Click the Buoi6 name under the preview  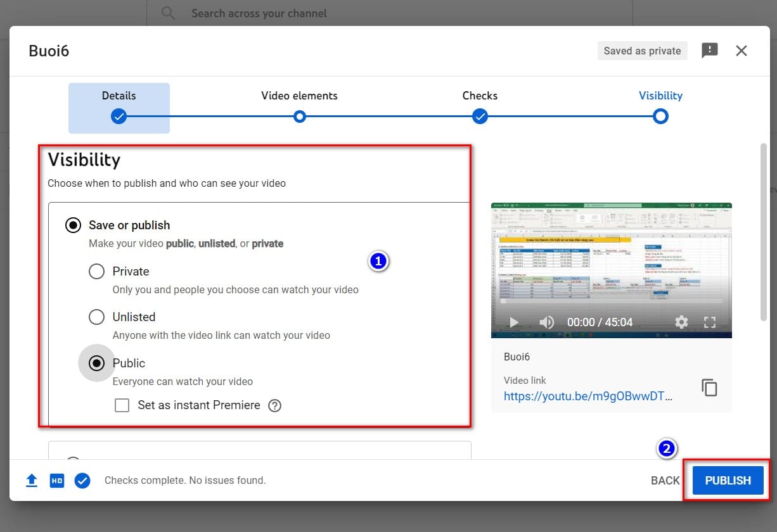click(517, 357)
